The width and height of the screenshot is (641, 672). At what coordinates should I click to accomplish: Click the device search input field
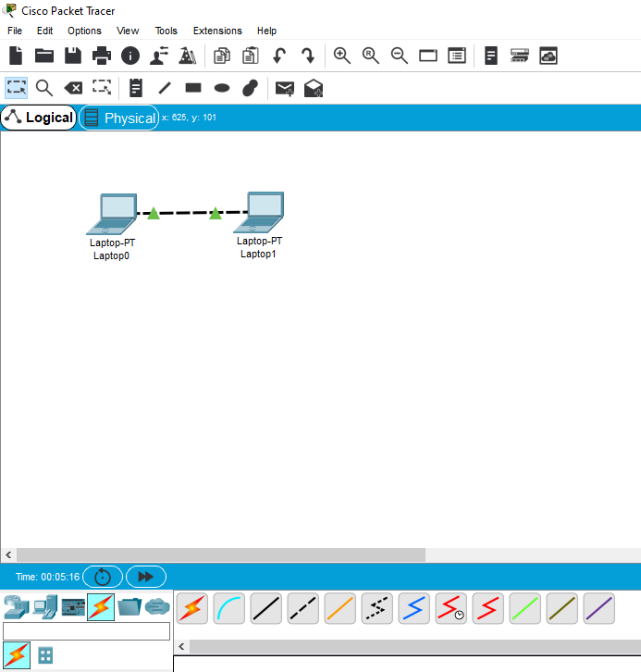87,631
